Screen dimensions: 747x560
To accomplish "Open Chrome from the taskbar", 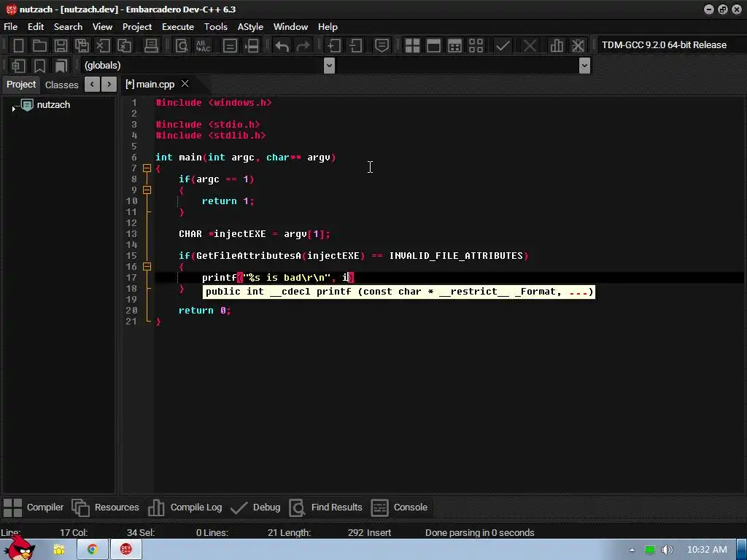I will coord(92,550).
